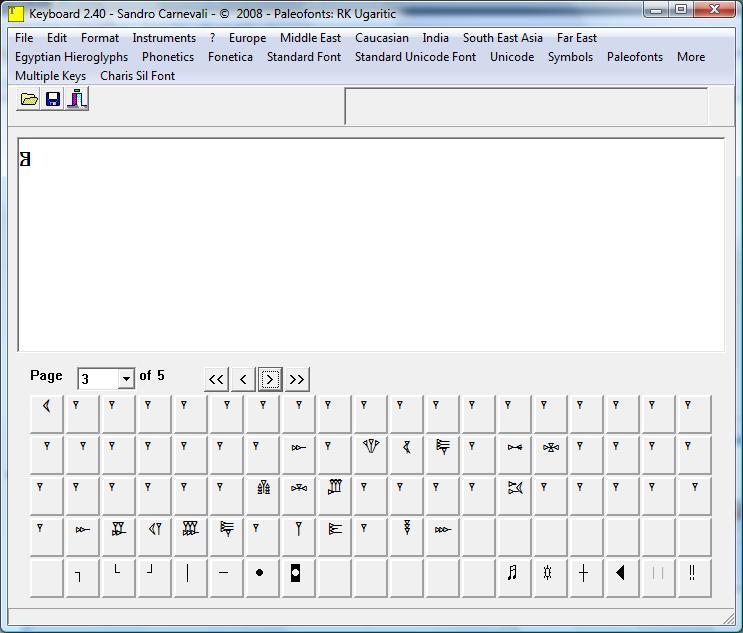Open the India menu
The width and height of the screenshot is (743, 633).
(x=435, y=38)
